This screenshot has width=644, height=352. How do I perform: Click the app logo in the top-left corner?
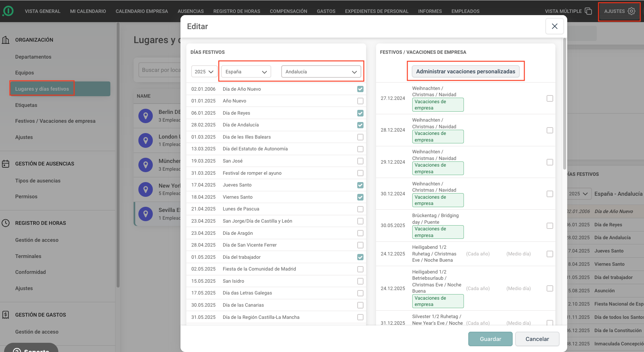[x=8, y=11]
